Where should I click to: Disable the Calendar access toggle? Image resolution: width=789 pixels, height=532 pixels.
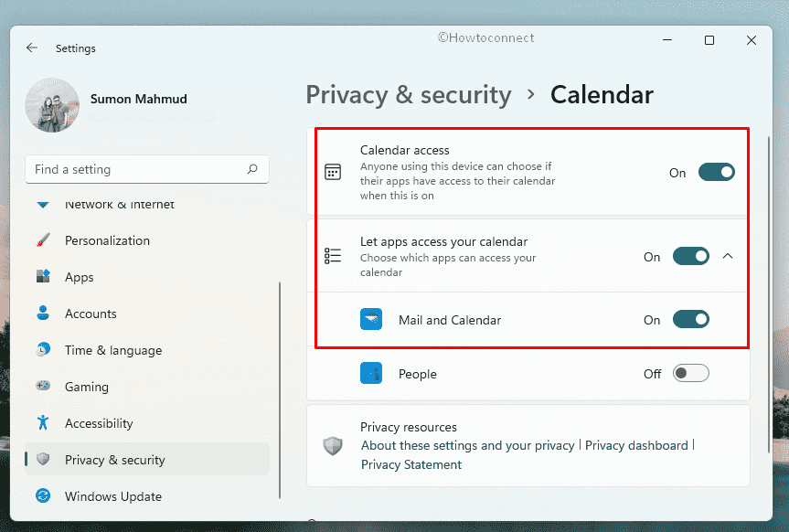[x=716, y=172]
